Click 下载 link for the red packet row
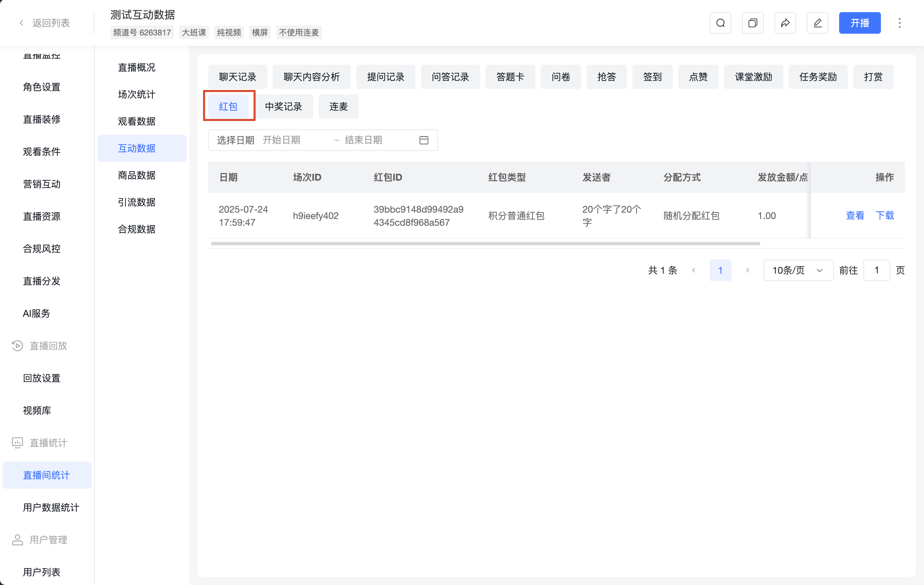The width and height of the screenshot is (924, 585). click(885, 215)
